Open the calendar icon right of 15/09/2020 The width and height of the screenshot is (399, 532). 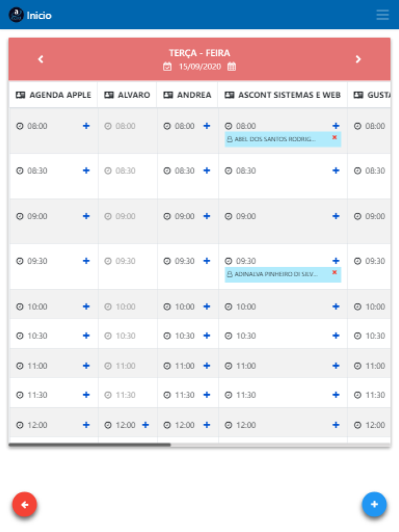(233, 66)
